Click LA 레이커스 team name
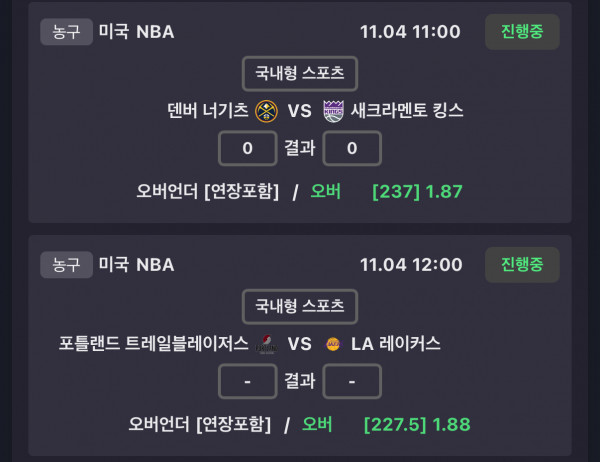The width and height of the screenshot is (600, 462). click(395, 344)
